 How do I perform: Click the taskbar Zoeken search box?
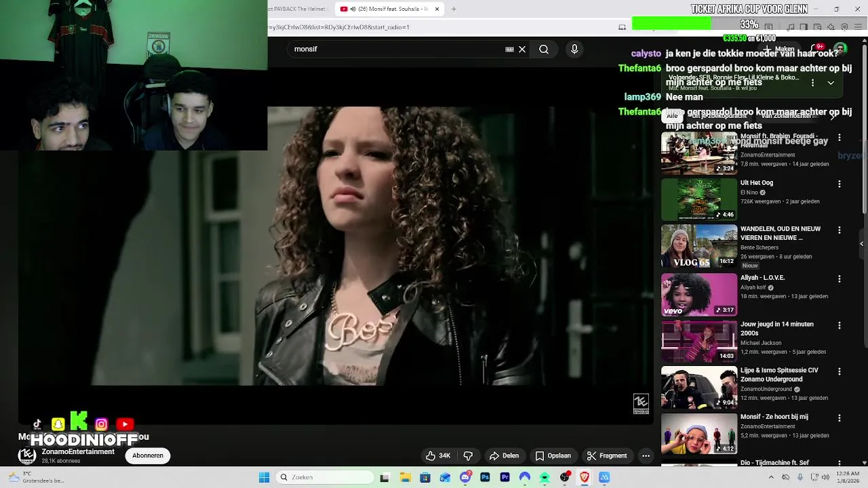pos(325,477)
